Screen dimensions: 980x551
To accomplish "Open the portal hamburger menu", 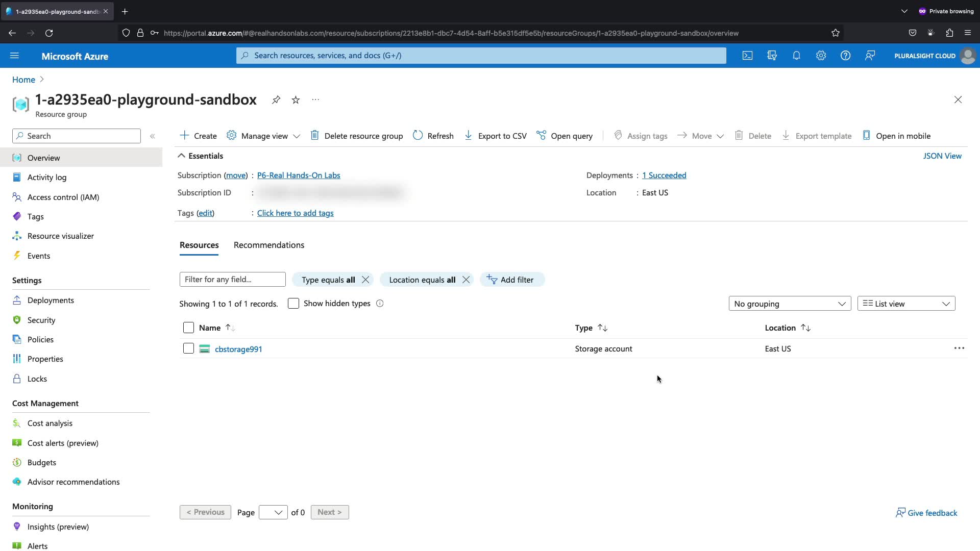I will 14,56.
